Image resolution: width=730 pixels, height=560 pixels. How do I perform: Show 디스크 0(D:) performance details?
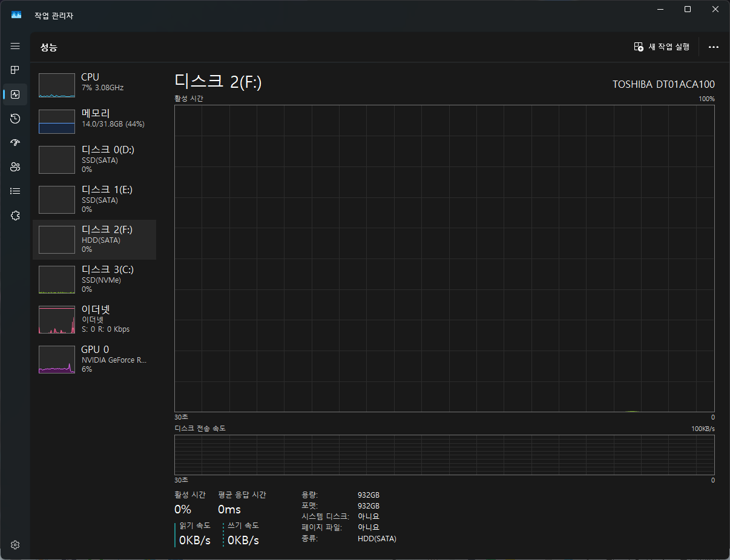94,160
